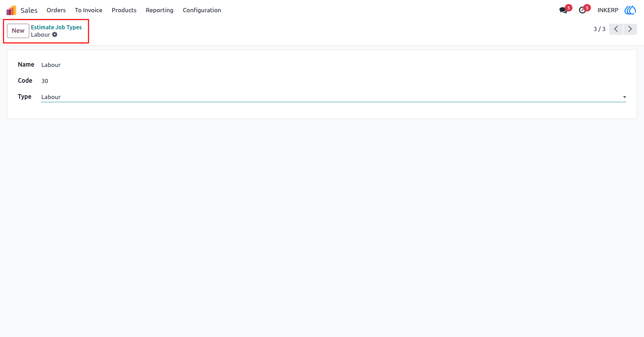Open the Orders menu
The image size is (644, 337).
pos(56,10)
